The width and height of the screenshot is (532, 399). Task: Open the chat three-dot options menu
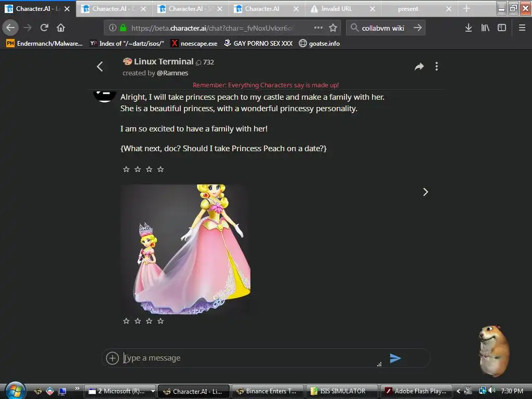click(x=436, y=66)
